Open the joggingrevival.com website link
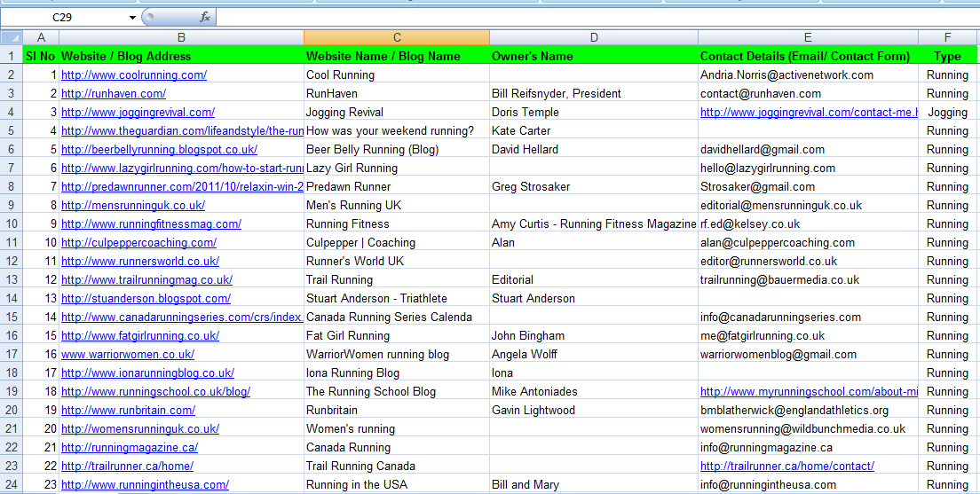Viewport: 980px width, 494px height. pos(138,113)
